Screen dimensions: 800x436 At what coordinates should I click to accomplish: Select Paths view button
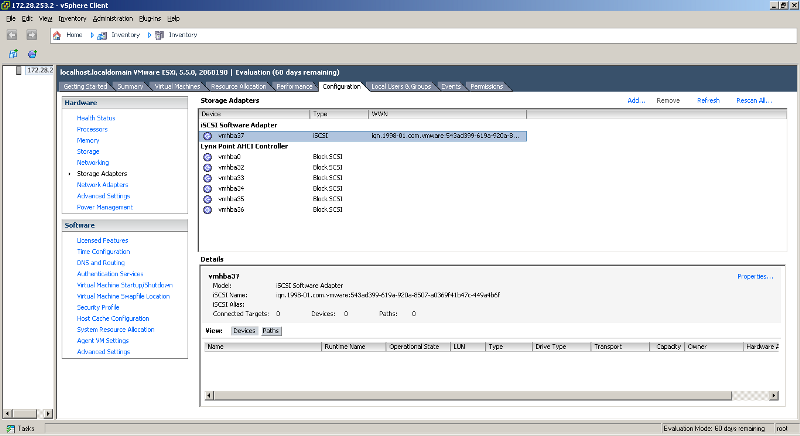[271, 330]
